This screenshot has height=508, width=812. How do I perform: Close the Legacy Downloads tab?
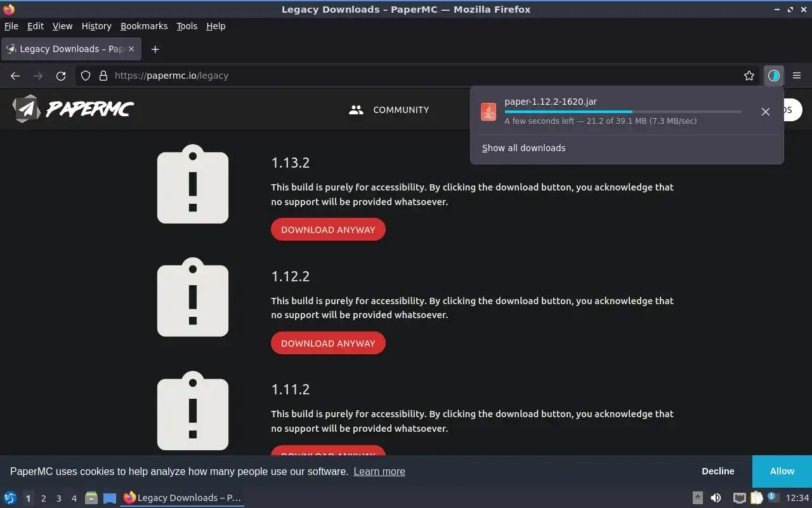coord(131,49)
